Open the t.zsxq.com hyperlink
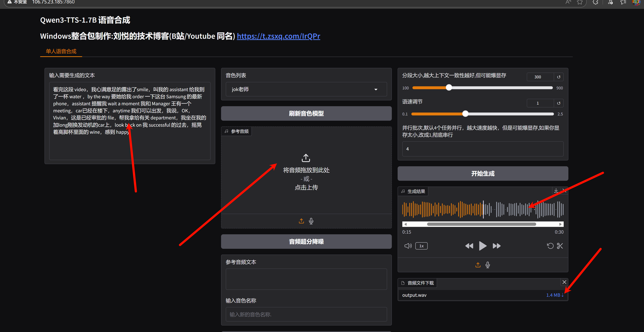The height and width of the screenshot is (332, 644). tap(278, 36)
